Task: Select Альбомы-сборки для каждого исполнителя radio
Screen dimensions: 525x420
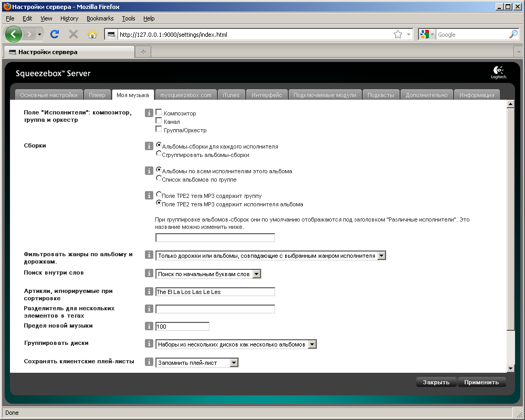Action: 159,145
